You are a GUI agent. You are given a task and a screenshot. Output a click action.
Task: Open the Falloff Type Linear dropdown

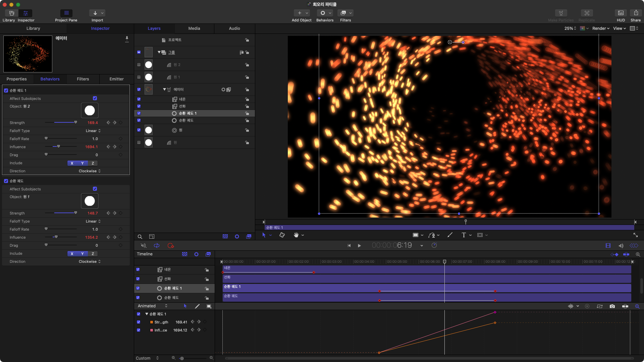pos(93,131)
